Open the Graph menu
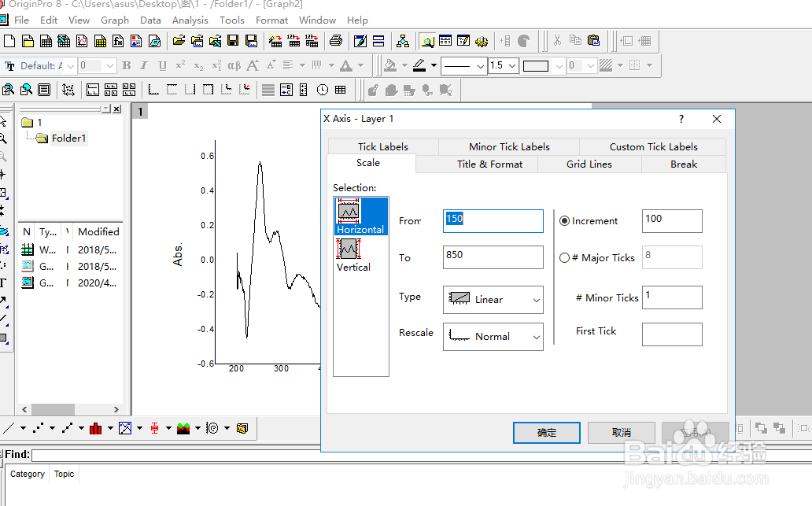The height and width of the screenshot is (506, 812). pyautogui.click(x=114, y=20)
